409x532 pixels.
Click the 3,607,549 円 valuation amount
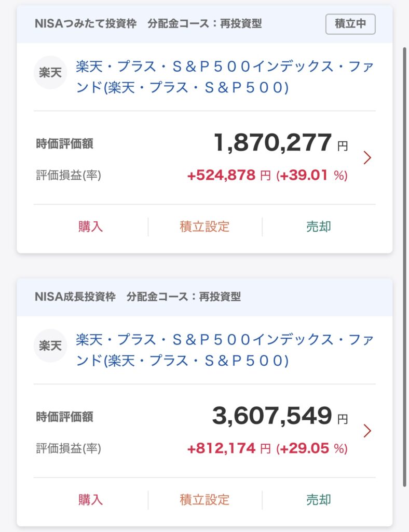pyautogui.click(x=280, y=416)
